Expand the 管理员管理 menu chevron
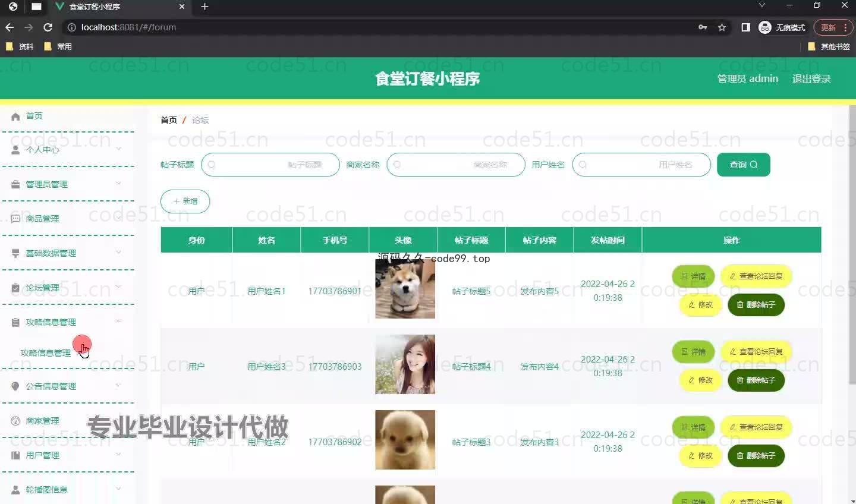 pos(118,183)
